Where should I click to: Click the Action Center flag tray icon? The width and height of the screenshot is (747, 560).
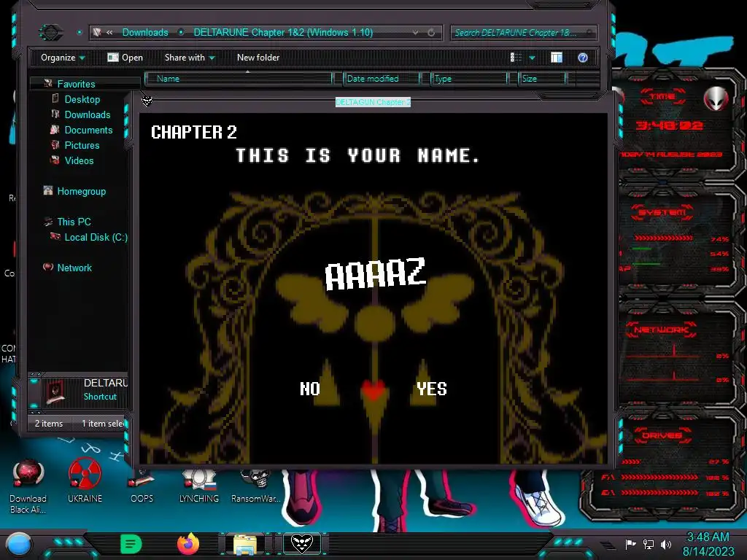pyautogui.click(x=630, y=544)
